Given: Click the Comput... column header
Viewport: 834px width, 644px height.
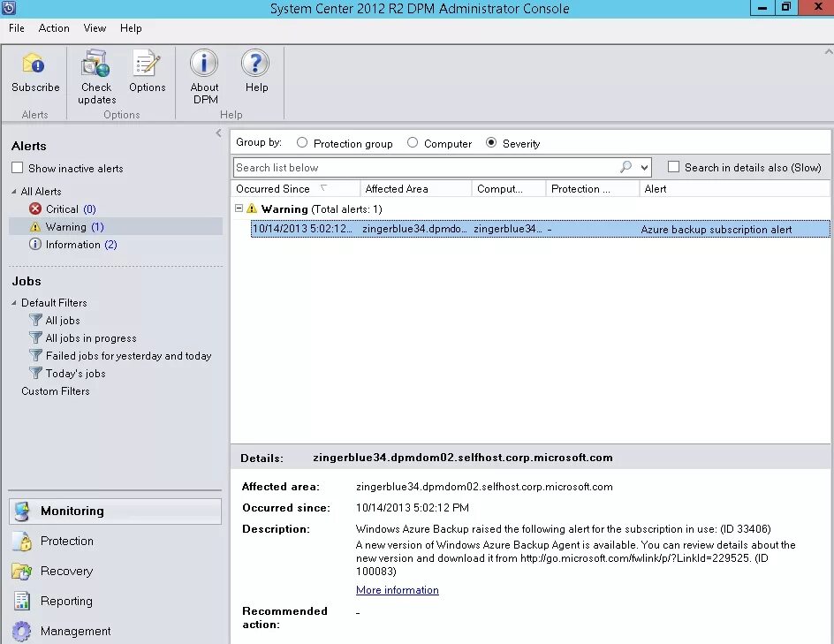Looking at the screenshot, I should [x=509, y=189].
